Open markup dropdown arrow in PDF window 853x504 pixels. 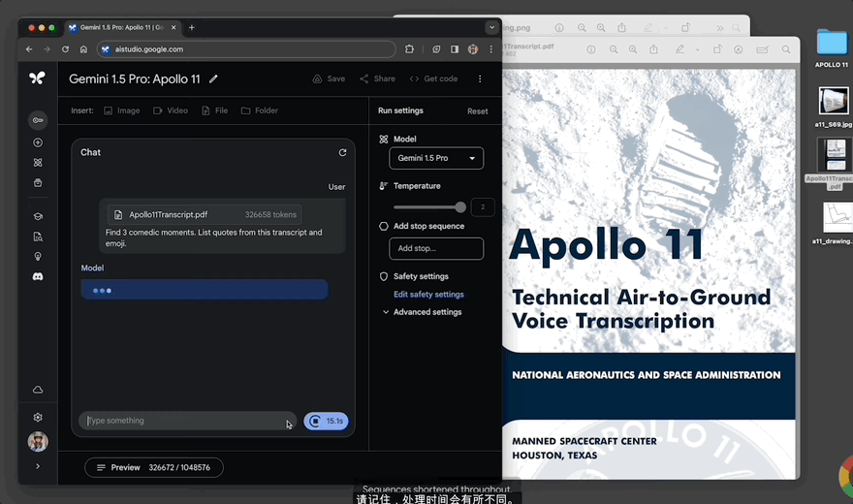697,49
